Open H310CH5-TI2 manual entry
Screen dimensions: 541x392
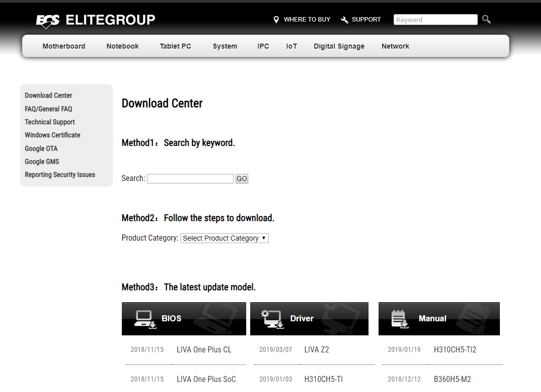[x=455, y=350]
